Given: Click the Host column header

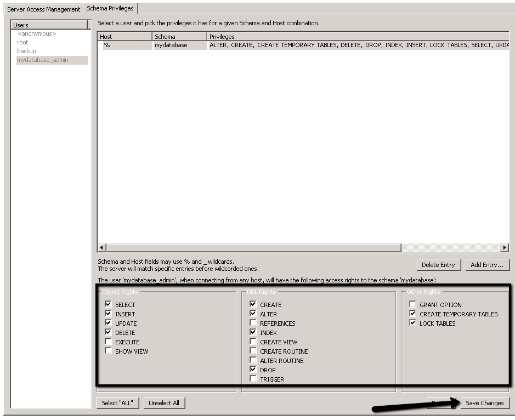Looking at the screenshot, I should (x=124, y=37).
